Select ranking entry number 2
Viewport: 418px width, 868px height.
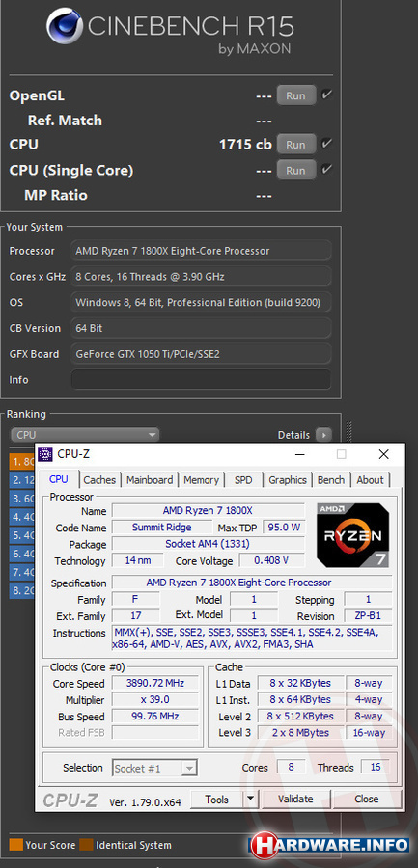[x=22, y=480]
